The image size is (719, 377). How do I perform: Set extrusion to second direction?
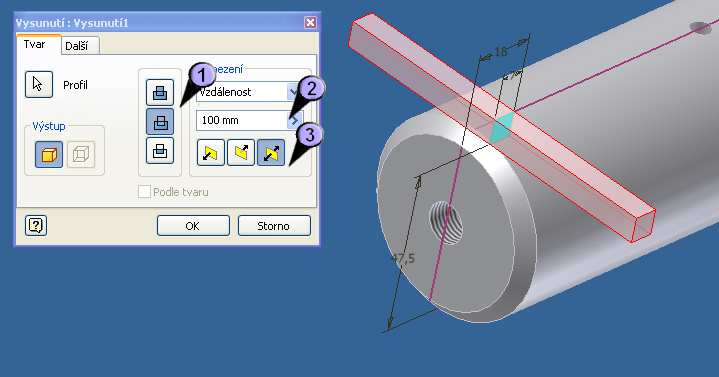(x=241, y=153)
